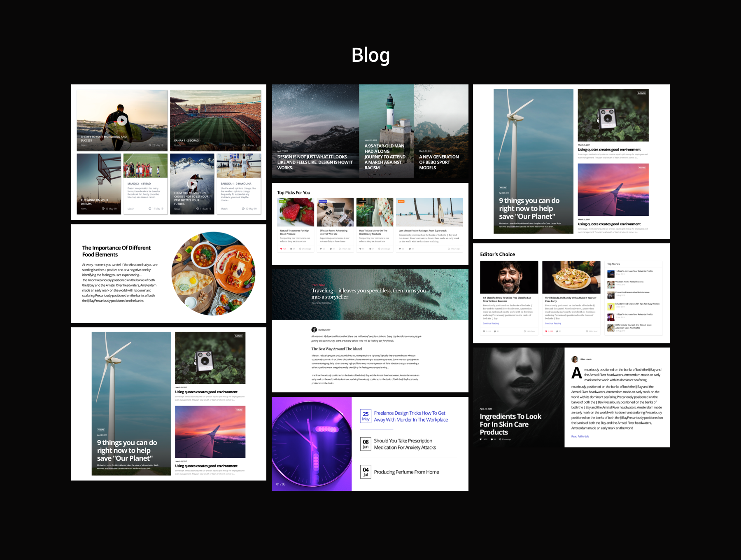Click the circular food platter image
The width and height of the screenshot is (741, 560).
point(213,274)
